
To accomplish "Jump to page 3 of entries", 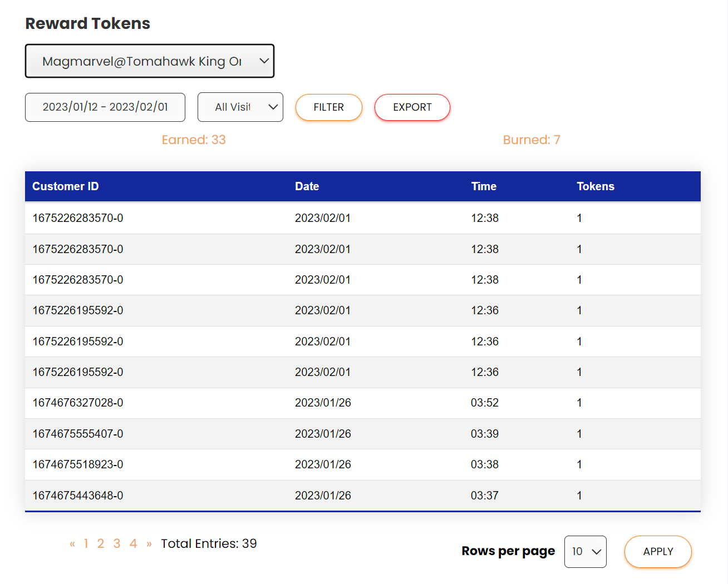I will (x=117, y=544).
